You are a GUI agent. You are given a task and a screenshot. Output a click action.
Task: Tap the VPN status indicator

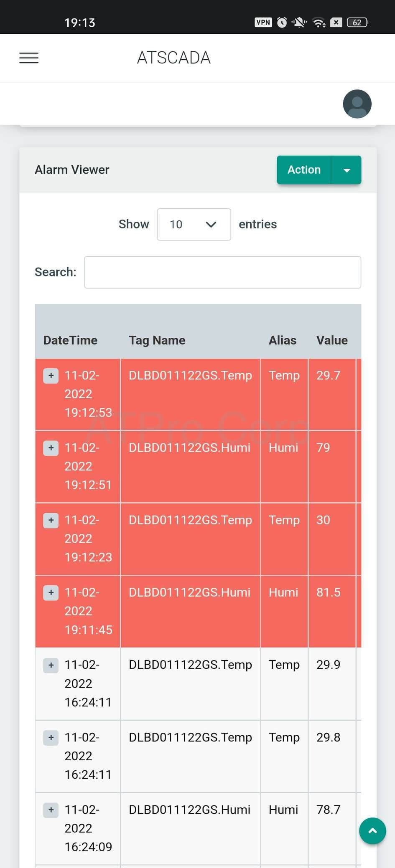263,23
